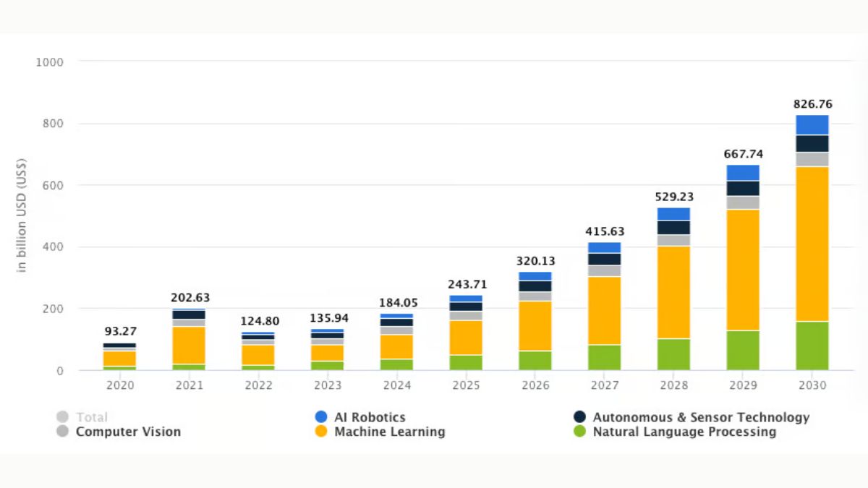Click the 1000 y-axis tick label
Image resolution: width=868 pixels, height=488 pixels.
click(49, 62)
